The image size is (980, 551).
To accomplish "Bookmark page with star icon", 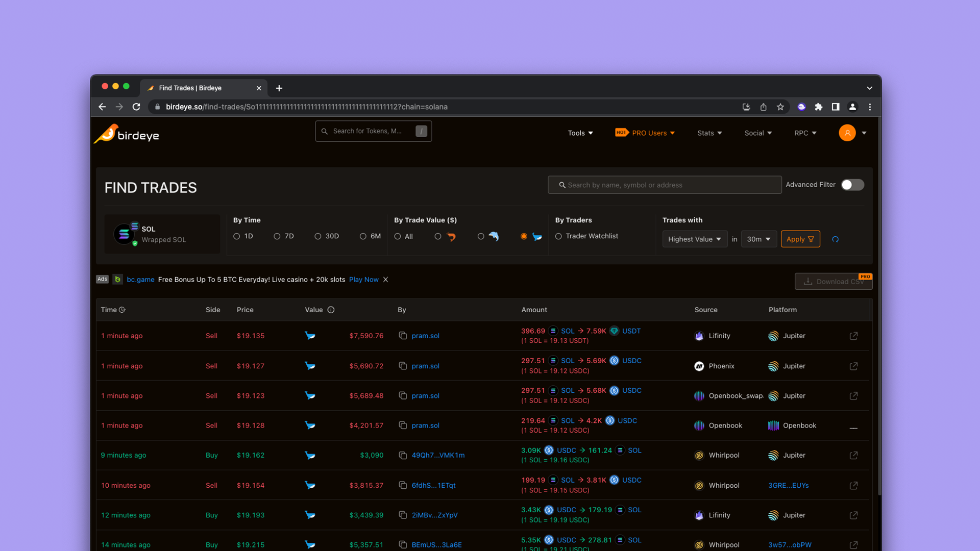I will pyautogui.click(x=780, y=107).
